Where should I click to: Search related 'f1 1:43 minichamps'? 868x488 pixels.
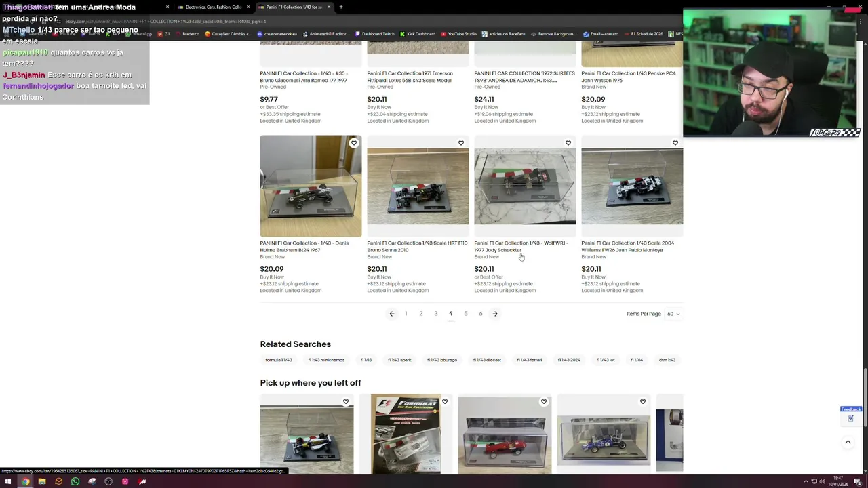tap(326, 360)
